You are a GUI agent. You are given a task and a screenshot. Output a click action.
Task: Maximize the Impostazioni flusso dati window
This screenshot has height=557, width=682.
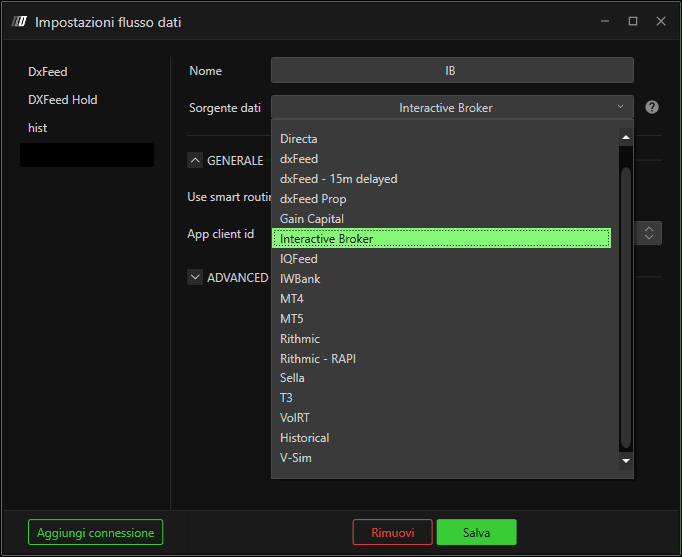coord(633,21)
